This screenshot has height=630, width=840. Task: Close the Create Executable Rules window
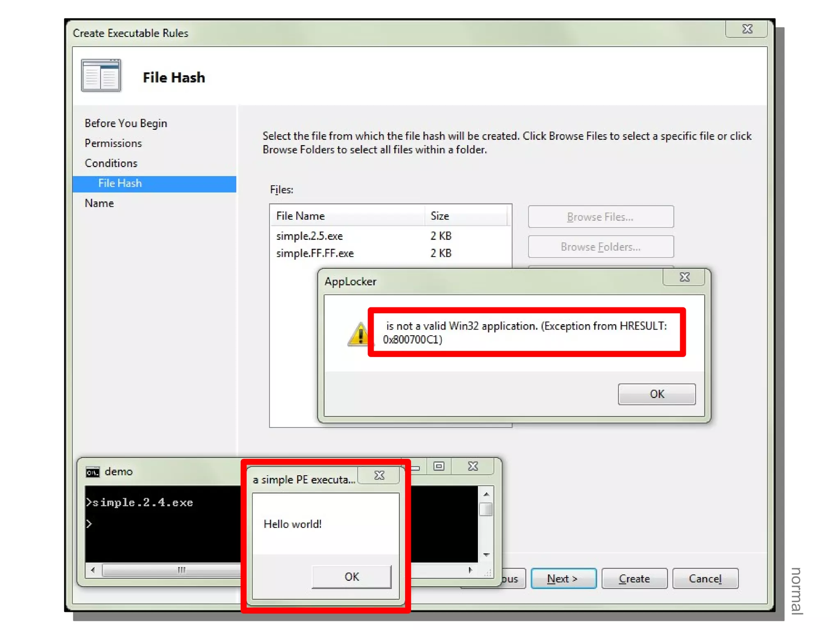point(747,29)
